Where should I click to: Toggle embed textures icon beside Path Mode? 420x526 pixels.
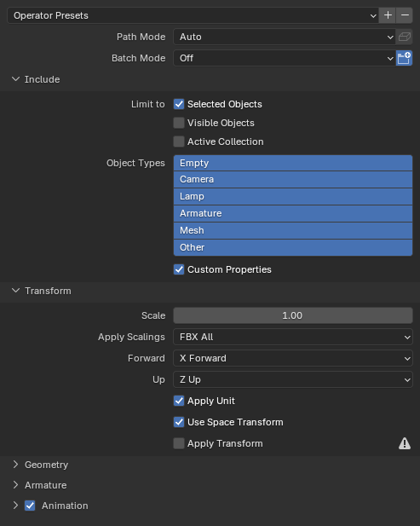pyautogui.click(x=405, y=37)
